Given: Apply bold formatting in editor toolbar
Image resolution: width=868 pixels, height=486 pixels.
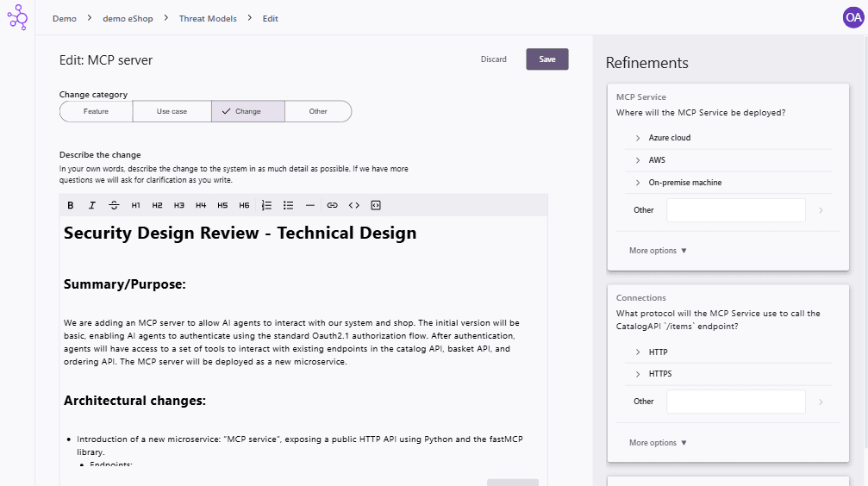Looking at the screenshot, I should 71,205.
